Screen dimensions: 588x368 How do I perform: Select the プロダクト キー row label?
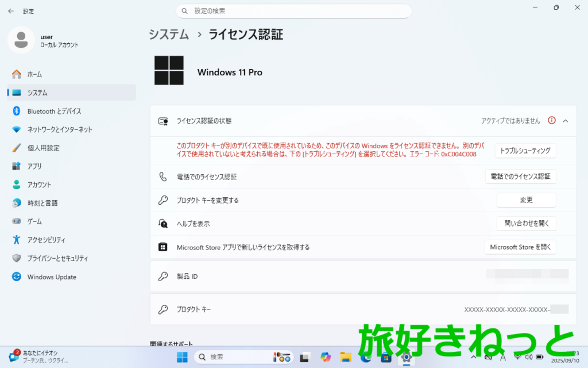click(x=194, y=309)
